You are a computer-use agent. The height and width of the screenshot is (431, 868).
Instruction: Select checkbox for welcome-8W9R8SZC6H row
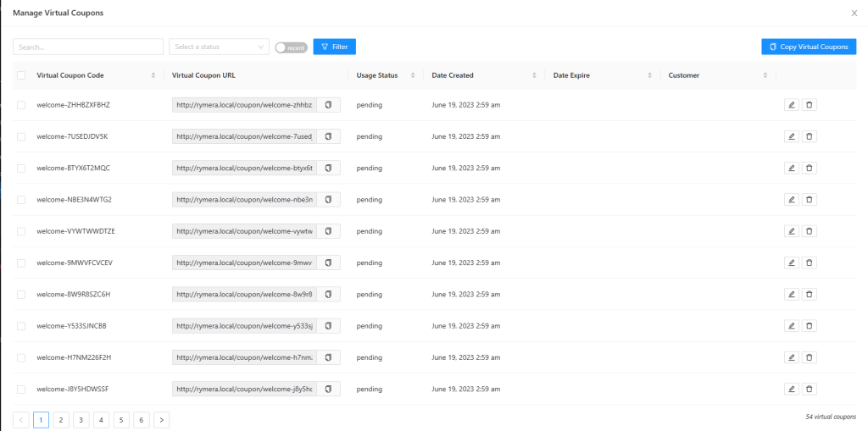[x=21, y=295]
